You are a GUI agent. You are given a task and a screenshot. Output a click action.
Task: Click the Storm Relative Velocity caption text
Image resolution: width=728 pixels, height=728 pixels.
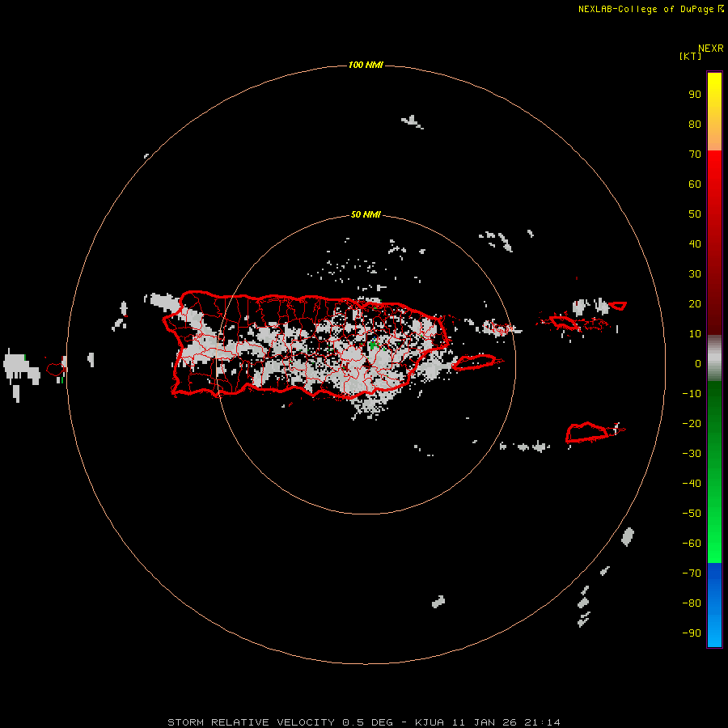point(364,722)
